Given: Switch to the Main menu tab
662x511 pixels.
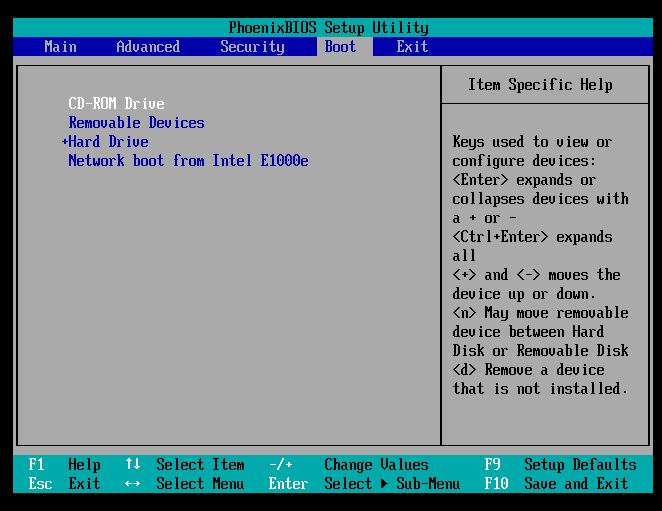Looking at the screenshot, I should pyautogui.click(x=60, y=46).
